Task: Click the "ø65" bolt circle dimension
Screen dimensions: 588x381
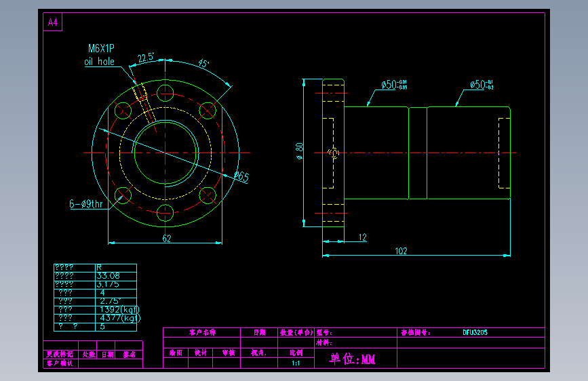Action: click(x=241, y=176)
